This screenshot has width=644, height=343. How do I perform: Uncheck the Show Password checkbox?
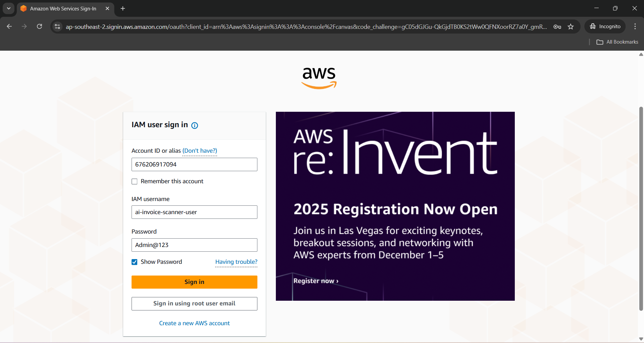click(135, 262)
